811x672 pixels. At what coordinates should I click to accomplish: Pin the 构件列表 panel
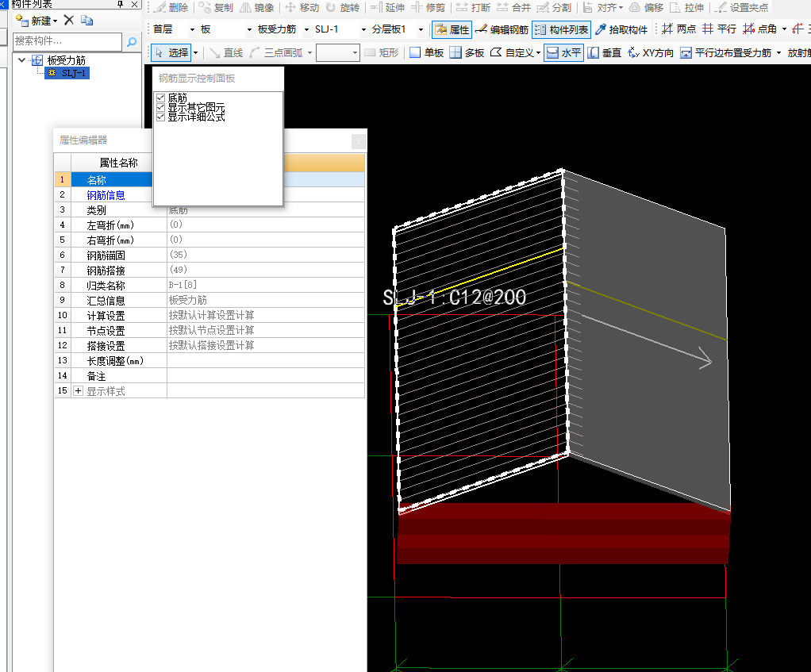click(120, 4)
